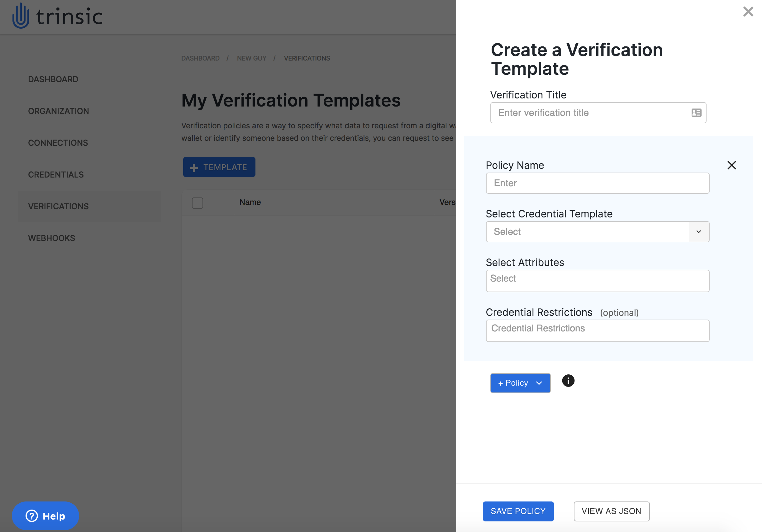Open Organization in sidebar

[58, 111]
